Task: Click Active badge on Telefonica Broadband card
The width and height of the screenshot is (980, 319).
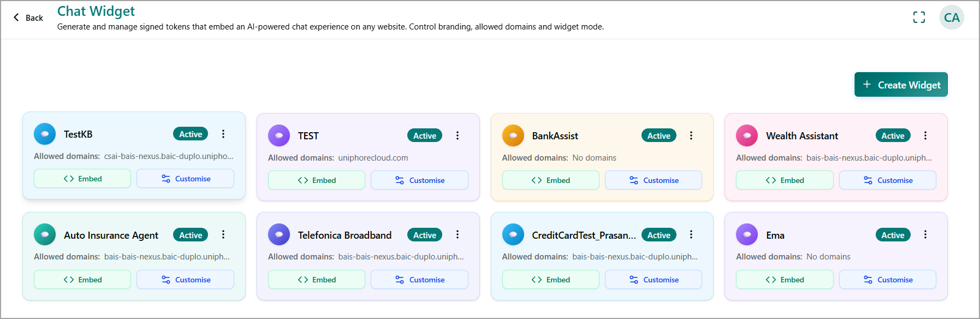Action: click(x=425, y=235)
